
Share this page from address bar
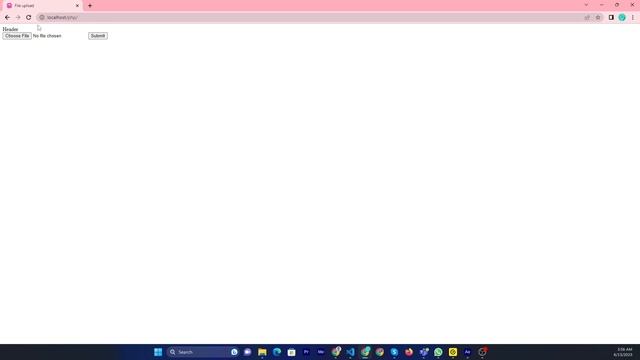click(x=587, y=18)
